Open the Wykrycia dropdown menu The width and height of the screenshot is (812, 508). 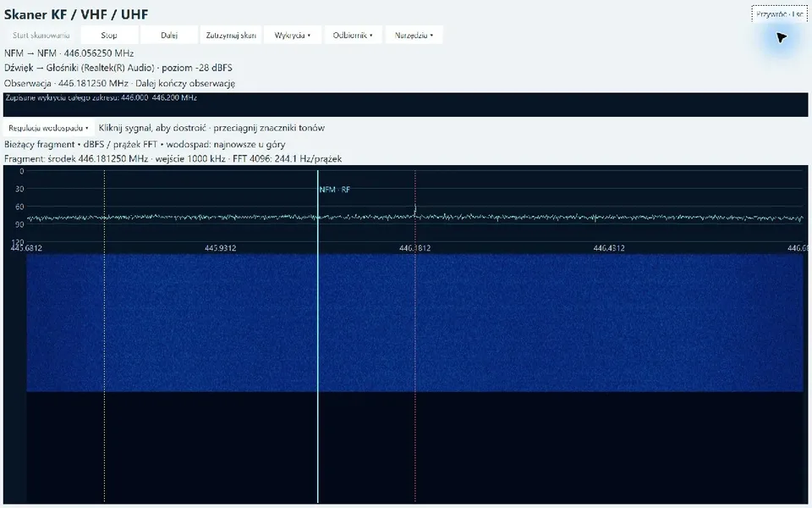[x=293, y=36]
